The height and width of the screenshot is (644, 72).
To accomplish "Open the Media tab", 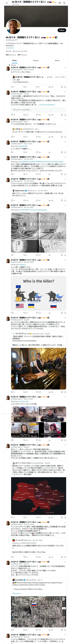I will pos(57,61).
